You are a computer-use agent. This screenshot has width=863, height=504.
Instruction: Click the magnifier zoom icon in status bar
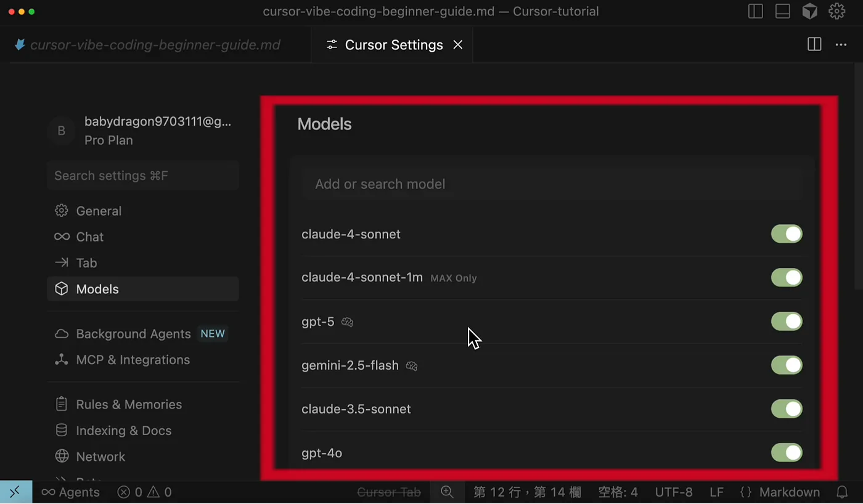tap(447, 492)
